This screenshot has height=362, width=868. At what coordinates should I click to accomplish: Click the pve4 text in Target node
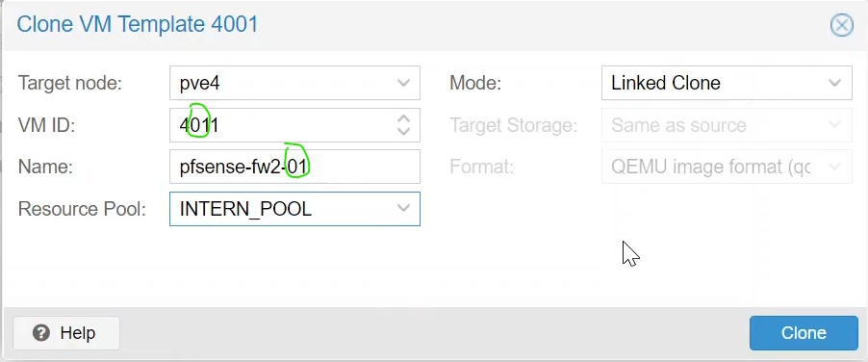(x=200, y=84)
